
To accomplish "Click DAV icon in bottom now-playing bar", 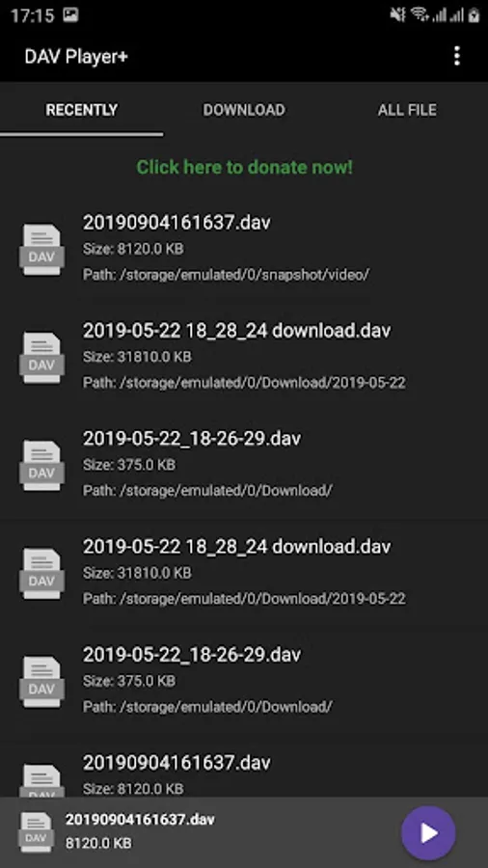I will (37, 832).
